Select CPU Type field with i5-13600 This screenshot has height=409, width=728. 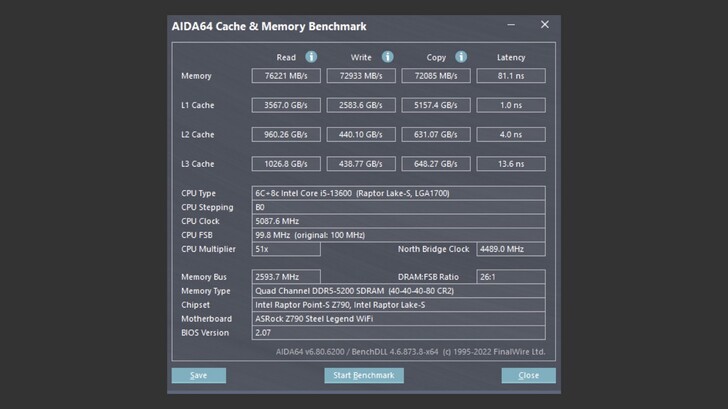click(398, 193)
